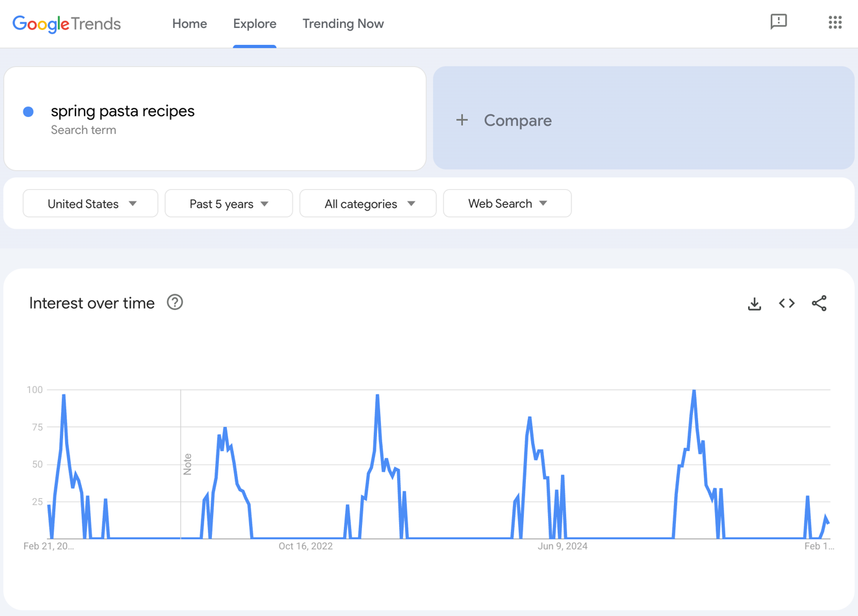
Task: Click the Oct 16, 2022 axis label
Action: pos(305,546)
